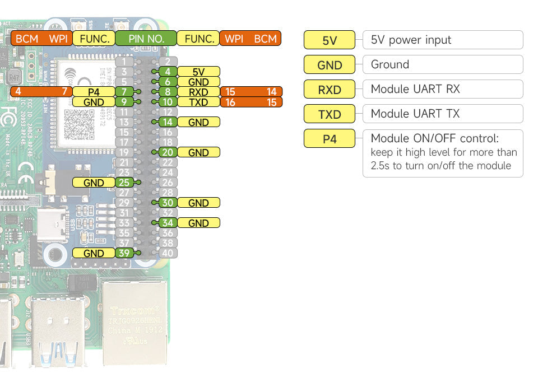Click the TXD legend badge

(329, 114)
